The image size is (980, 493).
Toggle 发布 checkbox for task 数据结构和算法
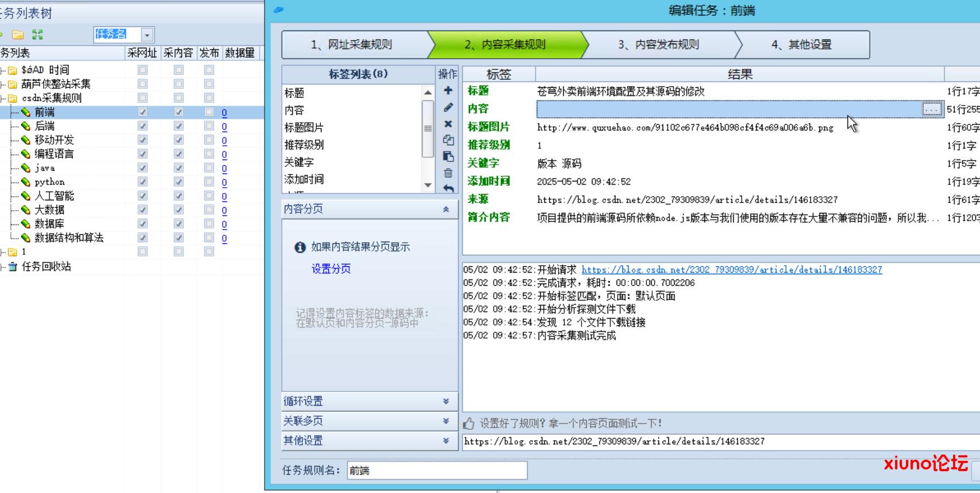click(x=209, y=238)
